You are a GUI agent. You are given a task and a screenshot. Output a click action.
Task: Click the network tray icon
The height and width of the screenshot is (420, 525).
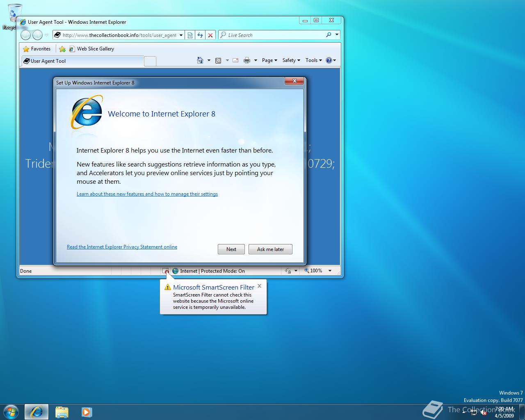coord(474,413)
